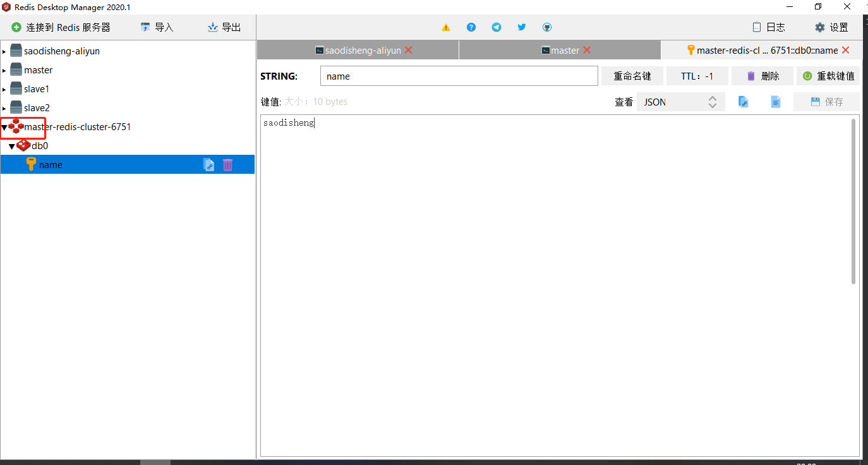Click the TTL: -1 button
The height and width of the screenshot is (465, 868).
pyautogui.click(x=697, y=76)
